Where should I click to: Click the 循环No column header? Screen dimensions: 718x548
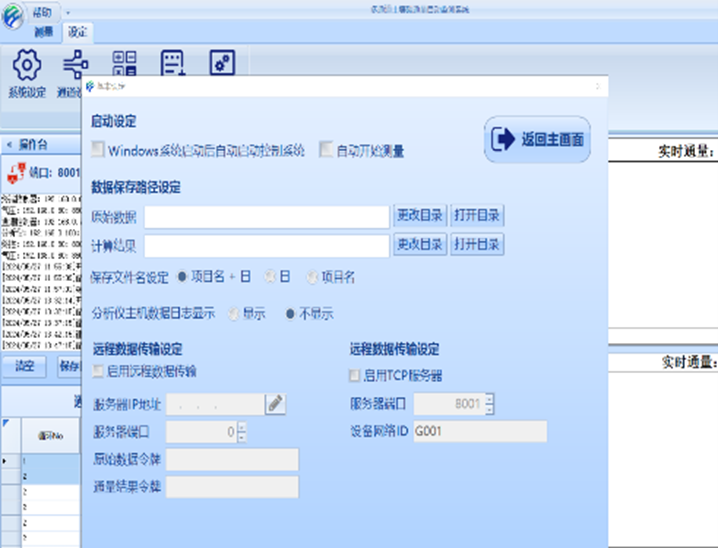tap(50, 436)
